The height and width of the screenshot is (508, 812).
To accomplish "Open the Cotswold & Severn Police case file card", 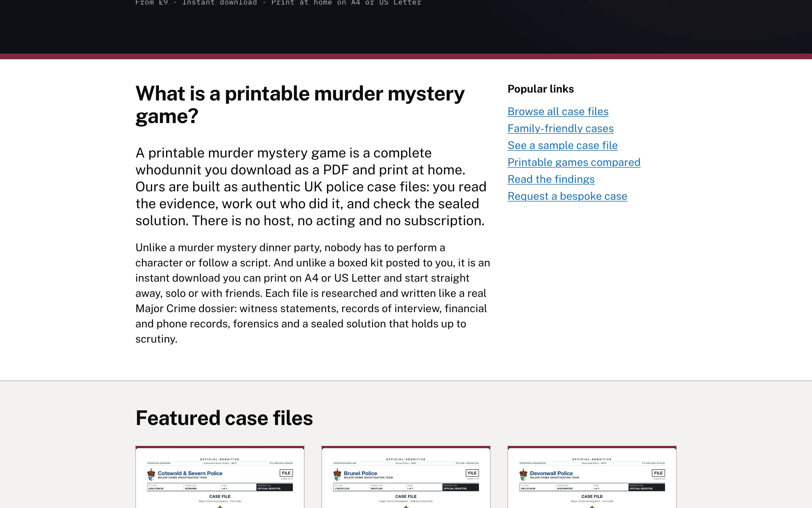I will click(220, 477).
